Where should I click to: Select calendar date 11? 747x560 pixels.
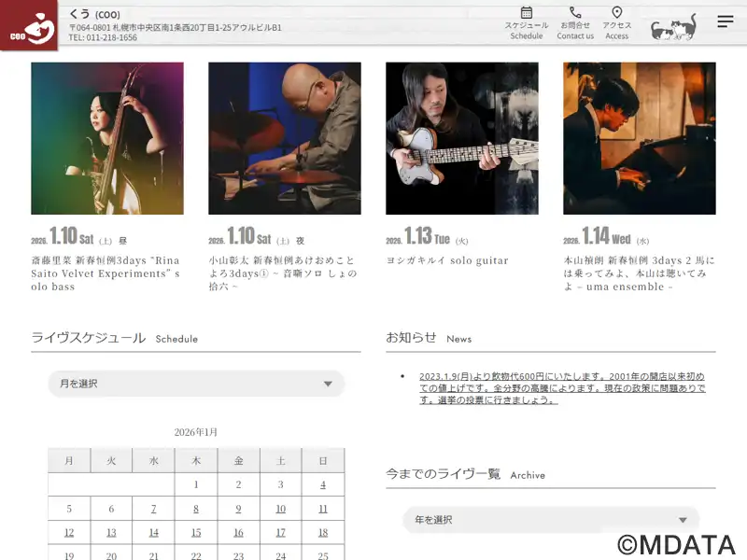click(x=323, y=509)
